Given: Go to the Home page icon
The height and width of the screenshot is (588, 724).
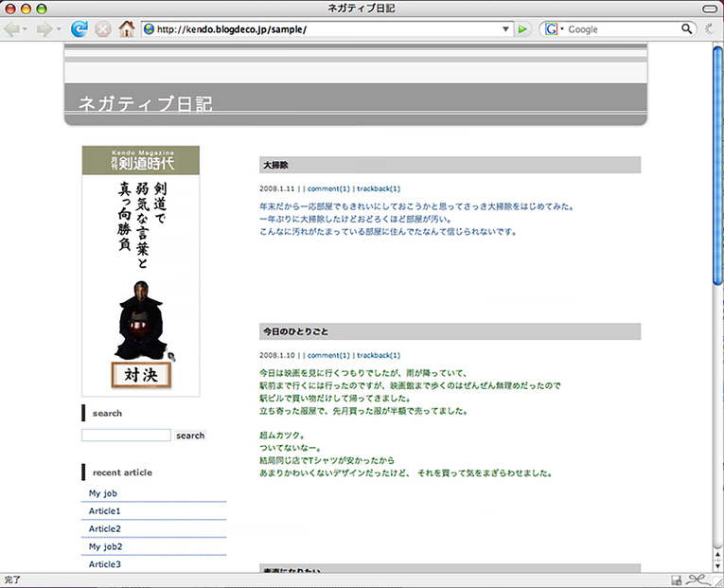Looking at the screenshot, I should pos(127,29).
